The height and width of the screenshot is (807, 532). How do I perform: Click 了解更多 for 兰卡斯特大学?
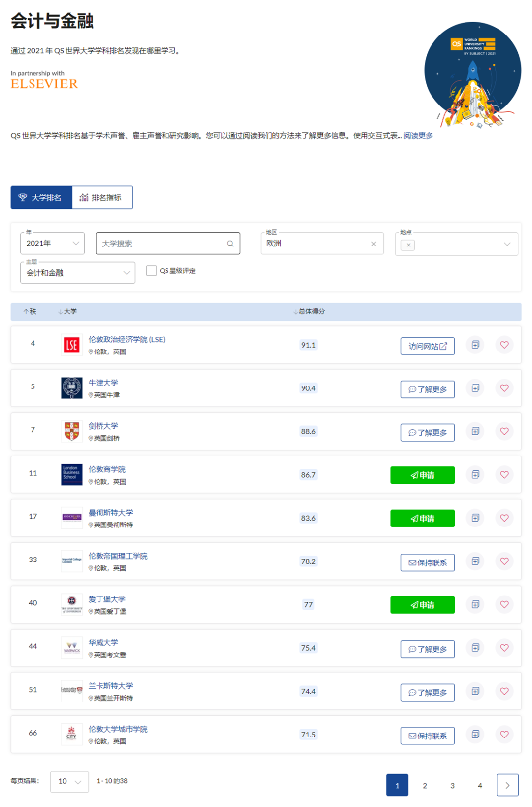click(x=428, y=693)
